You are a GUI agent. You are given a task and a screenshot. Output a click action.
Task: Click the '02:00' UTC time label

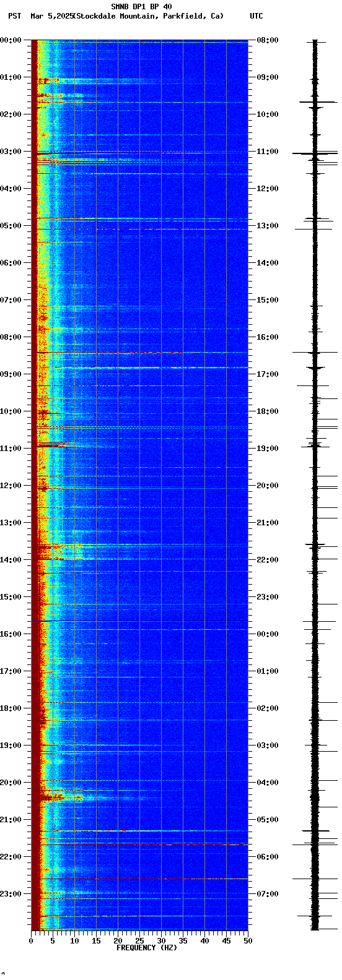(268, 708)
